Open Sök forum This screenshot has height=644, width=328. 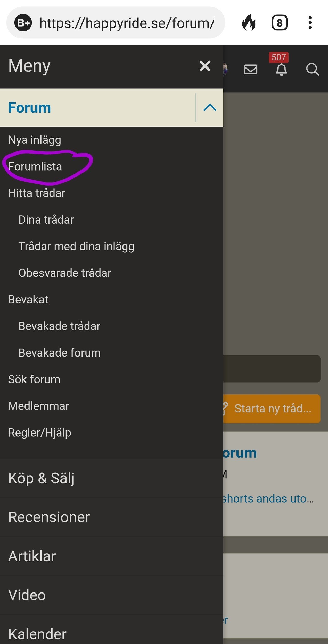(x=34, y=379)
